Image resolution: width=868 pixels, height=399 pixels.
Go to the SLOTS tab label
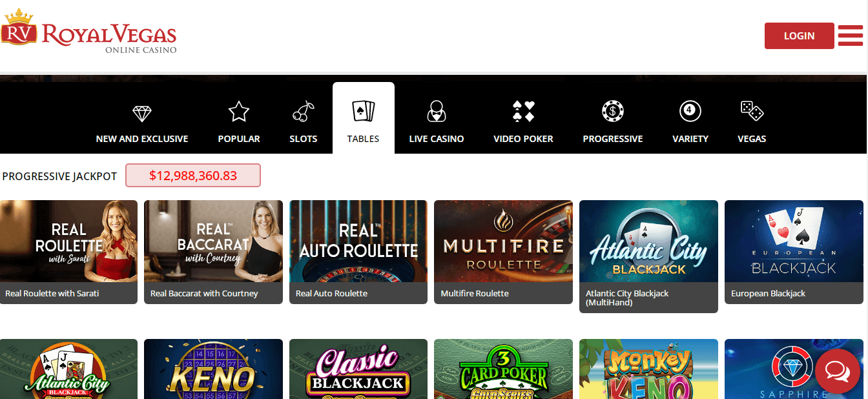point(304,139)
